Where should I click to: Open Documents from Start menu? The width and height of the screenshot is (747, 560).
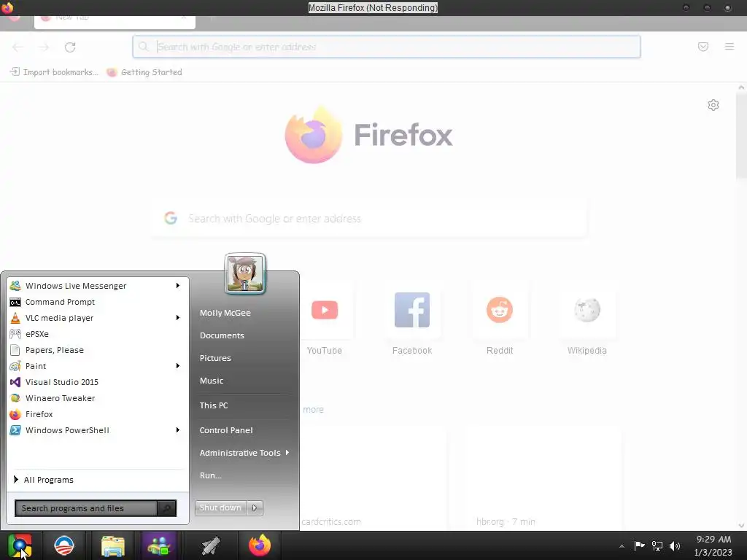coord(222,335)
